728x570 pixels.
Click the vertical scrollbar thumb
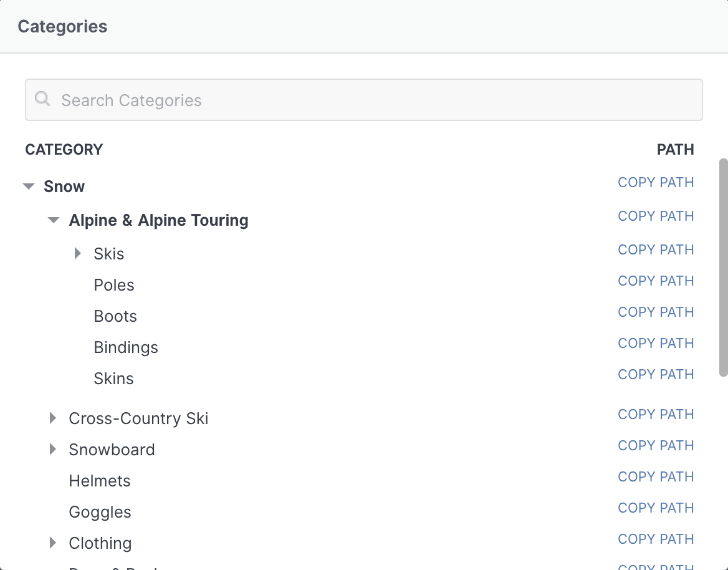[723, 267]
